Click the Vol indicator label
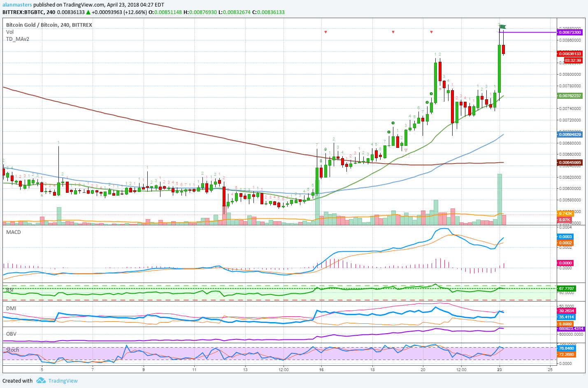Image resolution: width=588 pixels, height=388 pixels. click(10, 32)
